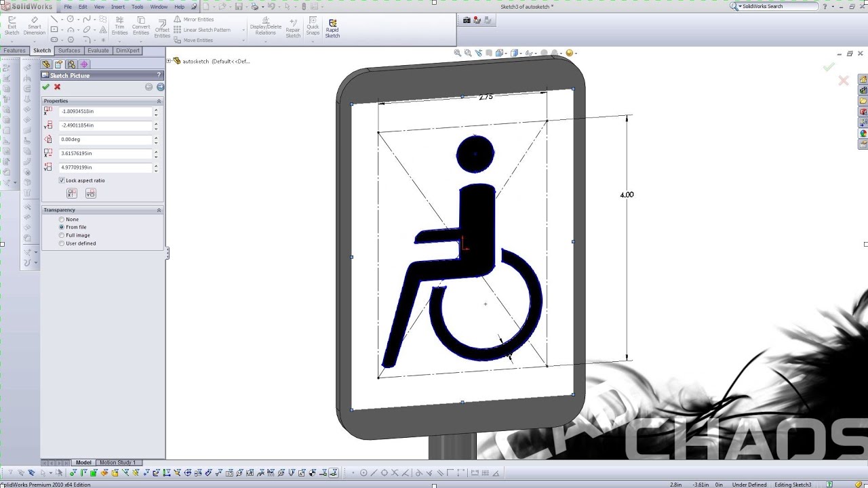
Task: Select the None transparency option
Action: click(x=62, y=220)
